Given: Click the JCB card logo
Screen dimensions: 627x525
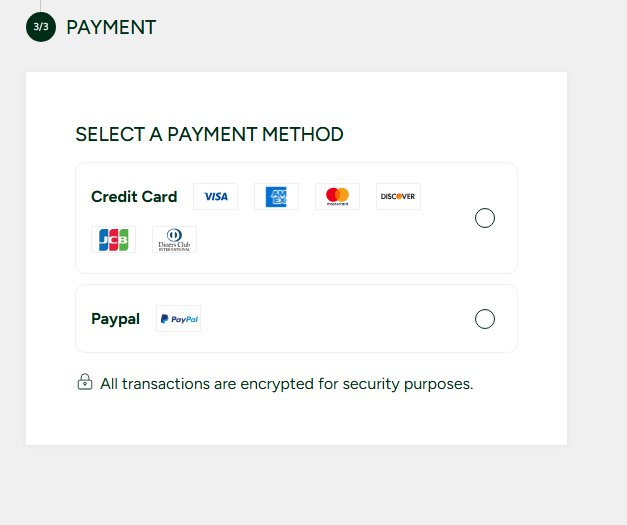Looking at the screenshot, I should tap(113, 240).
